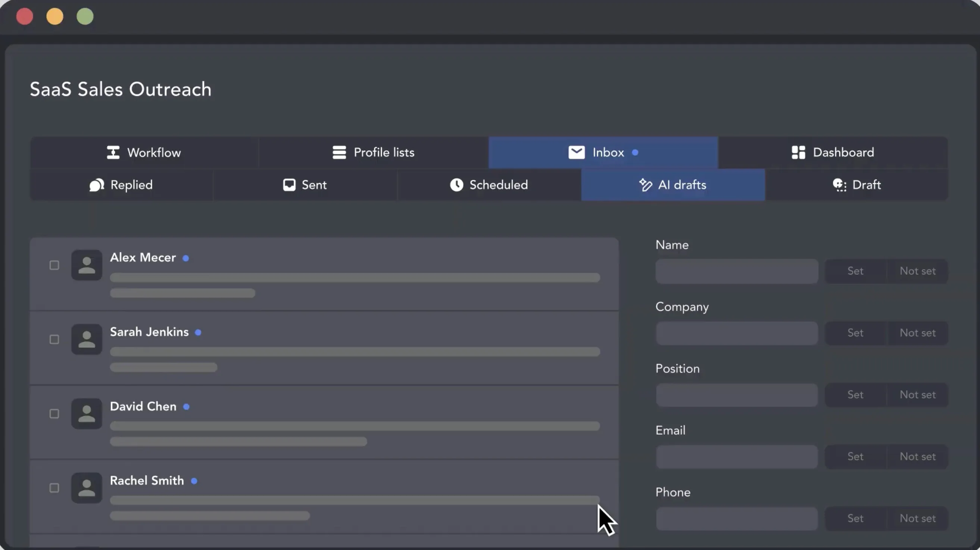Open Alex Mecer's avatar

(87, 265)
